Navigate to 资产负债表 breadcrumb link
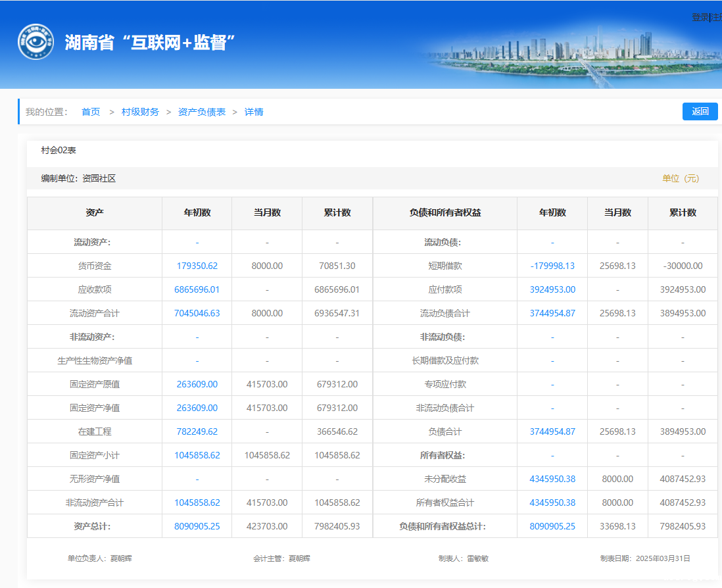The width and height of the screenshot is (722, 588). click(202, 112)
